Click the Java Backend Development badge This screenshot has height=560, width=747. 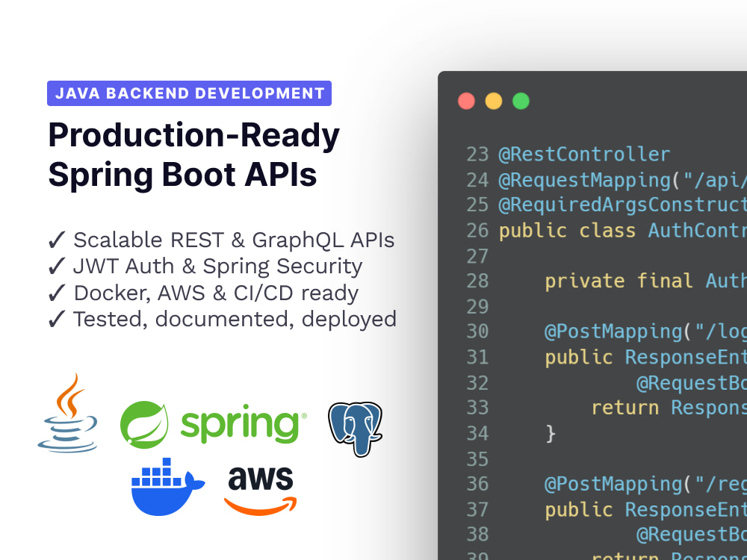pos(189,93)
